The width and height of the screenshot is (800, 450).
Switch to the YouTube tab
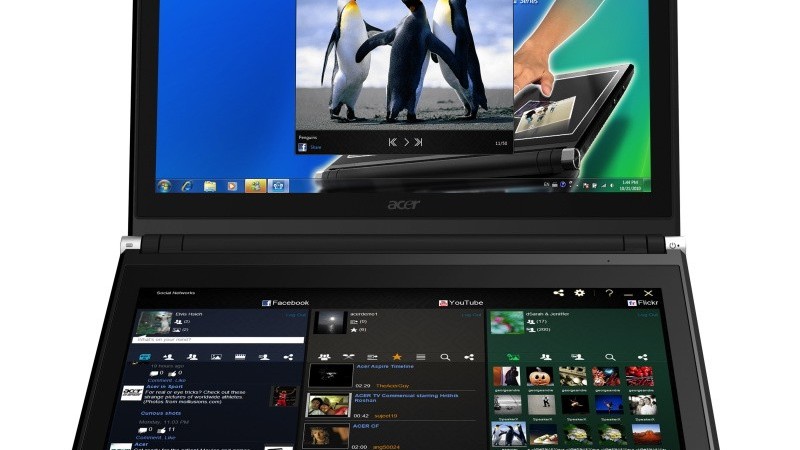[x=461, y=302]
